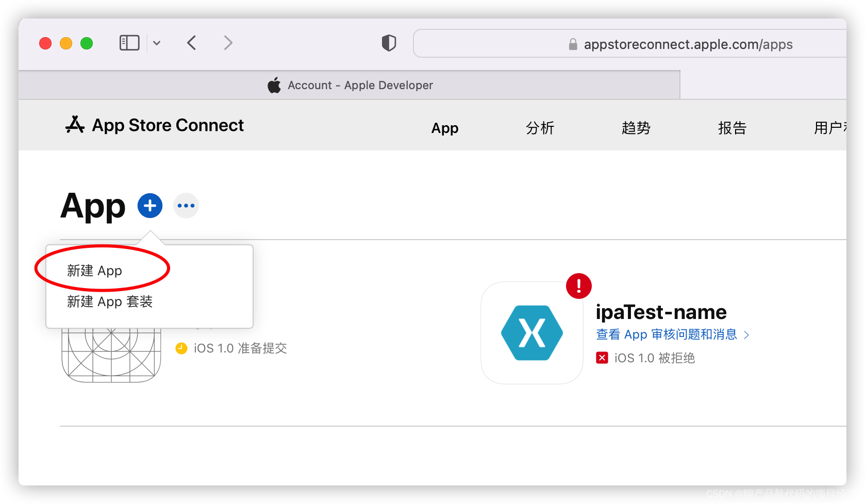Select 新建 App 套装 menu entry
Image resolution: width=865 pixels, height=504 pixels.
coord(110,301)
